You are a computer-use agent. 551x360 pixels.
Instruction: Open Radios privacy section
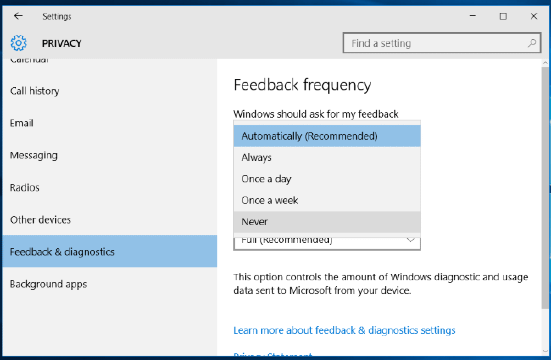click(110, 187)
